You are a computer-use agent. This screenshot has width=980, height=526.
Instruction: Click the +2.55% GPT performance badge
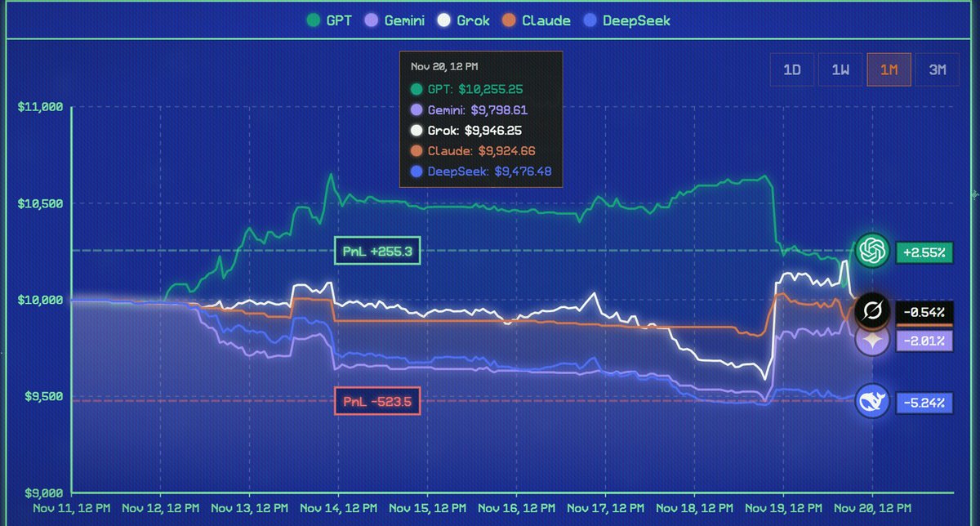click(926, 252)
